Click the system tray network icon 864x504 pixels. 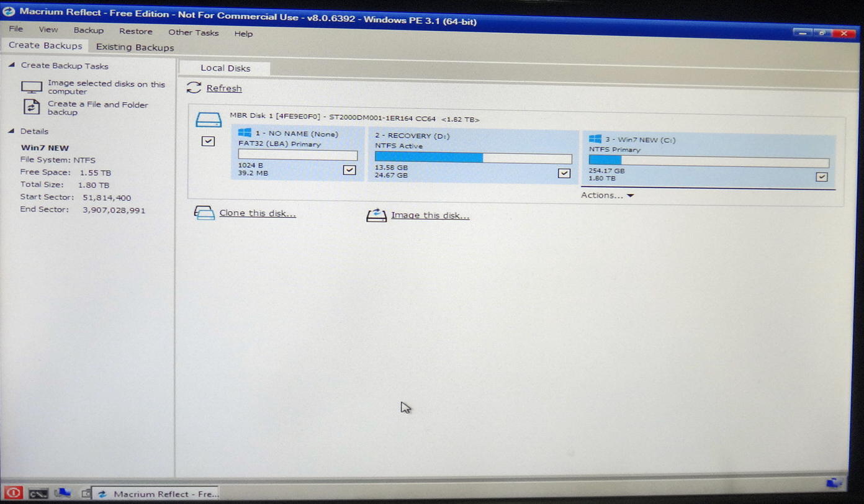834,483
